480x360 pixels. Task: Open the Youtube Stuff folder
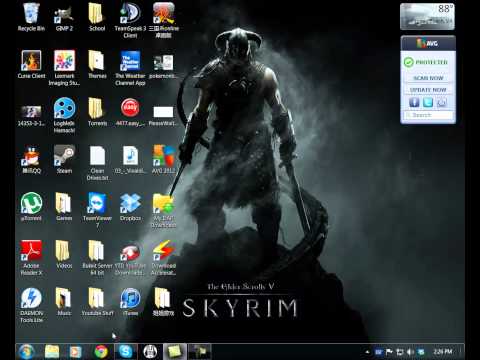click(x=97, y=302)
